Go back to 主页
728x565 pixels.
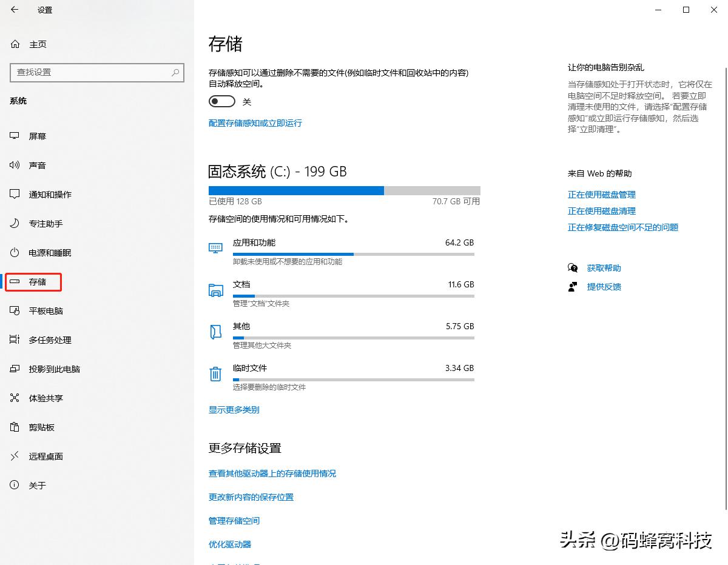36,44
